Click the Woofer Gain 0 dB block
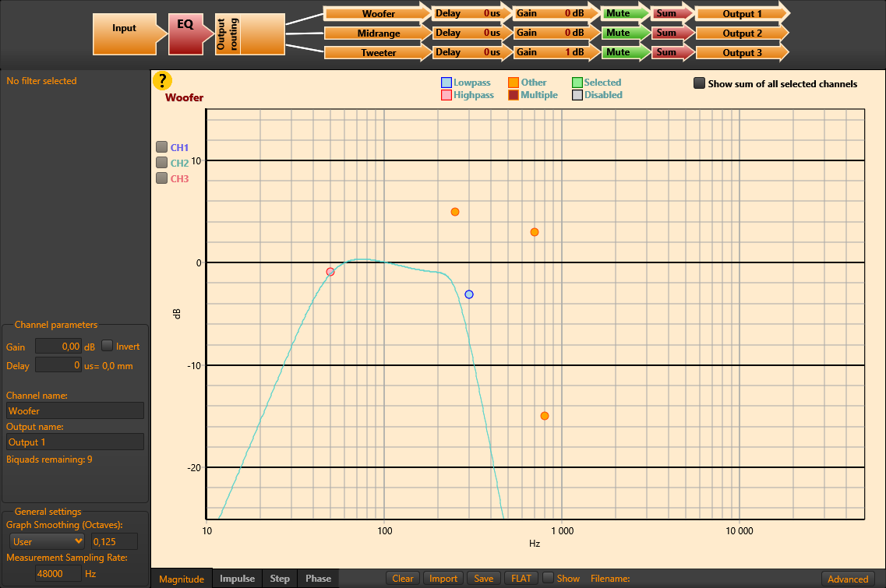This screenshot has width=886, height=588. pyautogui.click(x=556, y=13)
